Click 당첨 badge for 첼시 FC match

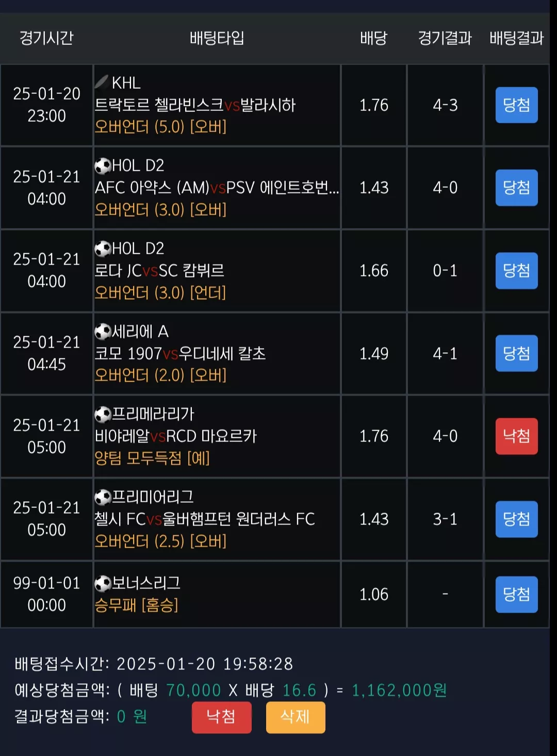tap(516, 519)
